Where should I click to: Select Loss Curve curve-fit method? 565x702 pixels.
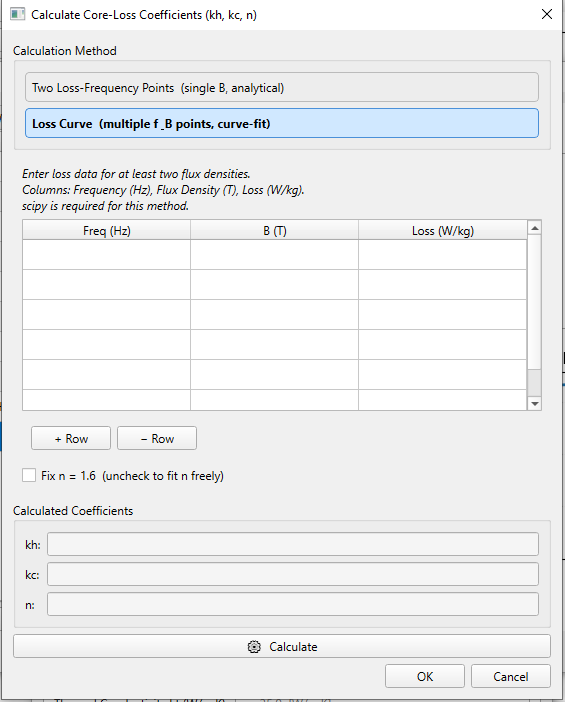[282, 123]
